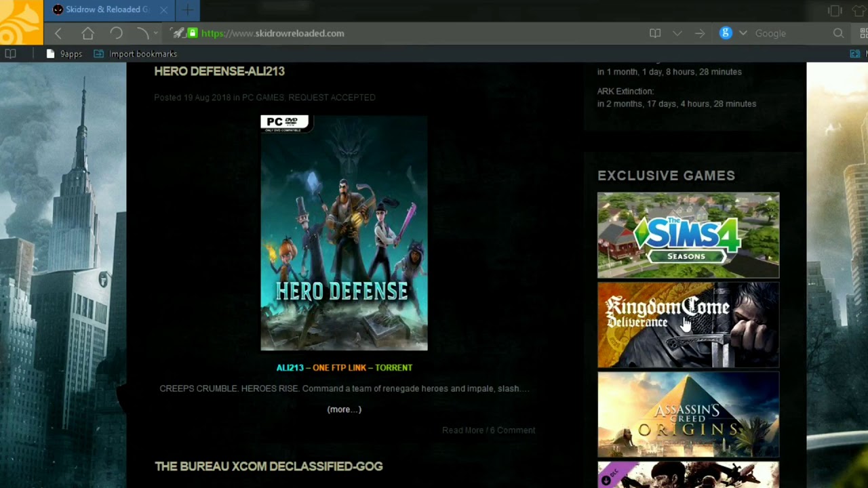
Task: Open a new tab with plus button
Action: (188, 9)
